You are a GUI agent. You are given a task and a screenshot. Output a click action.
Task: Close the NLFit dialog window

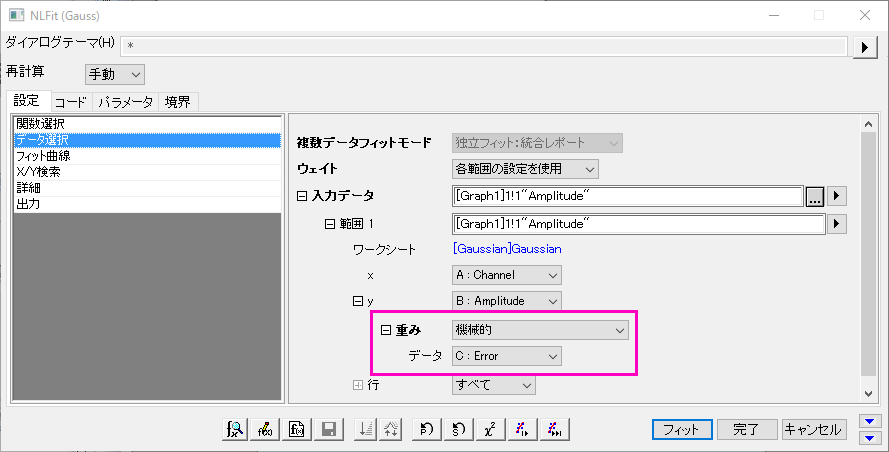[865, 15]
